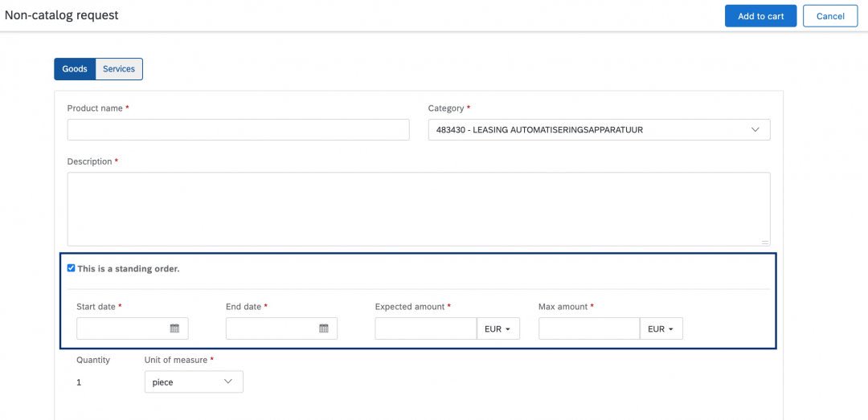Click the 'Quantity' label
The height and width of the screenshot is (420, 868).
tap(93, 360)
